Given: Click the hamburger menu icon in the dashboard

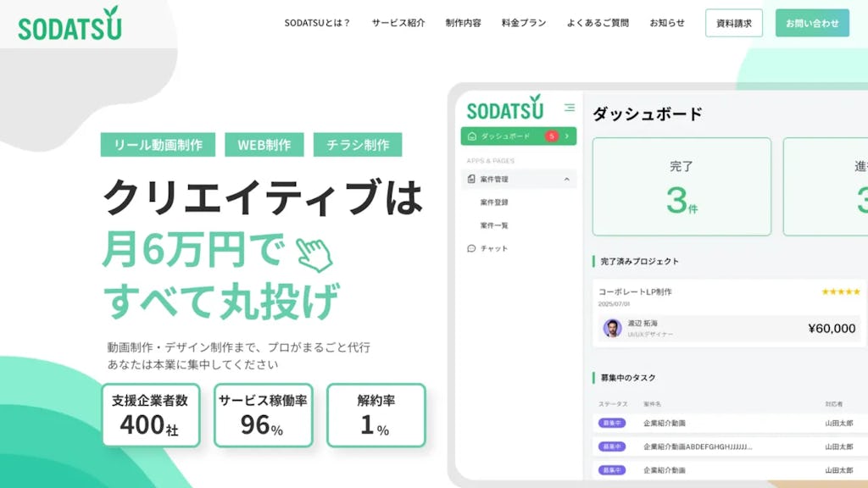Looking at the screenshot, I should (570, 108).
